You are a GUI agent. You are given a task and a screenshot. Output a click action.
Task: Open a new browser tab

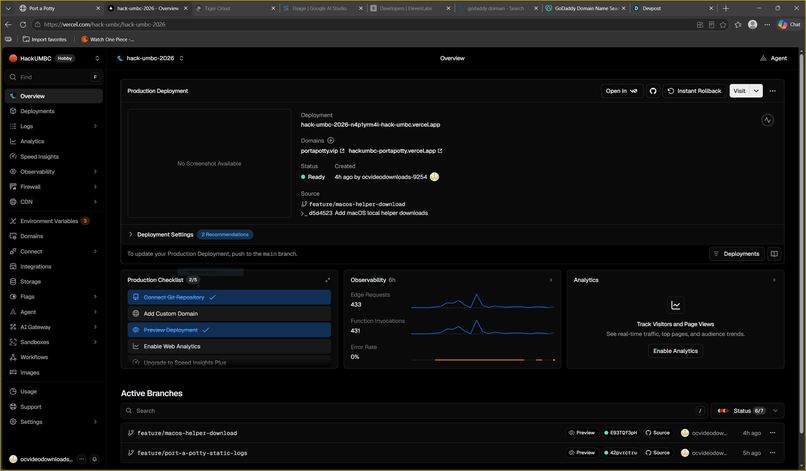[726, 8]
